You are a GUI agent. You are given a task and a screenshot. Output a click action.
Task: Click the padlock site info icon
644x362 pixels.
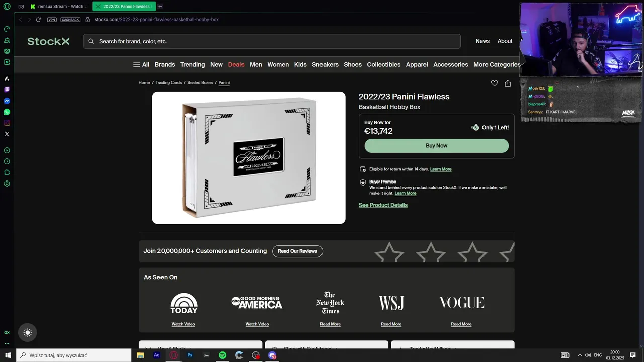point(88,20)
